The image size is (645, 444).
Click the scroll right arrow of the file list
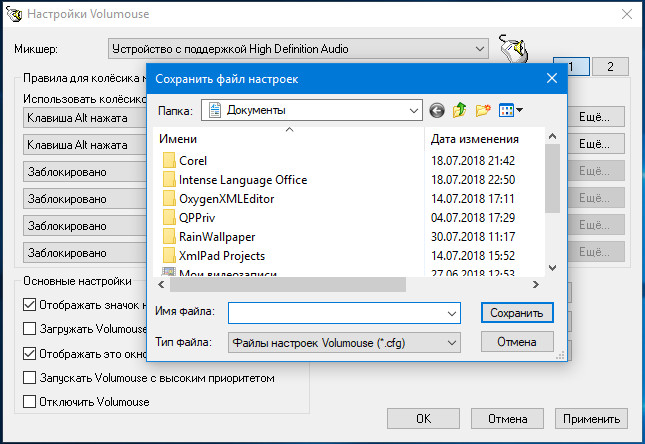coord(536,284)
